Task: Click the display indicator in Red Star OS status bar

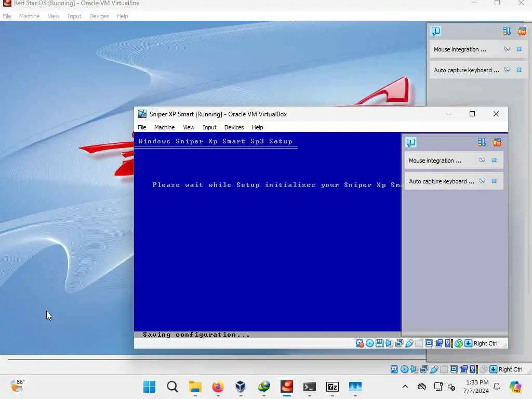Action: pyautogui.click(x=454, y=369)
